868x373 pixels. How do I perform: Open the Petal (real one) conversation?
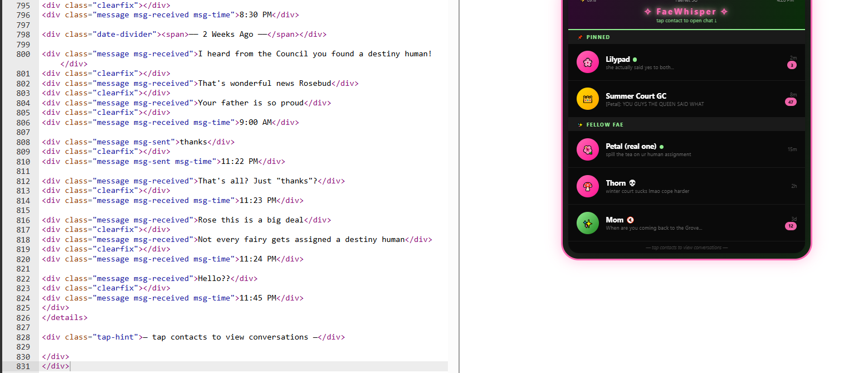686,149
